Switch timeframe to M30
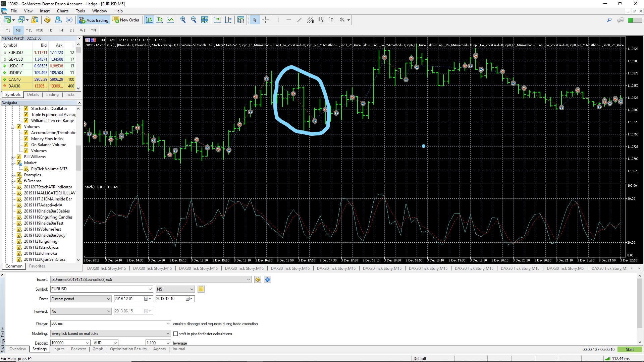The width and height of the screenshot is (644, 362). coord(40,30)
